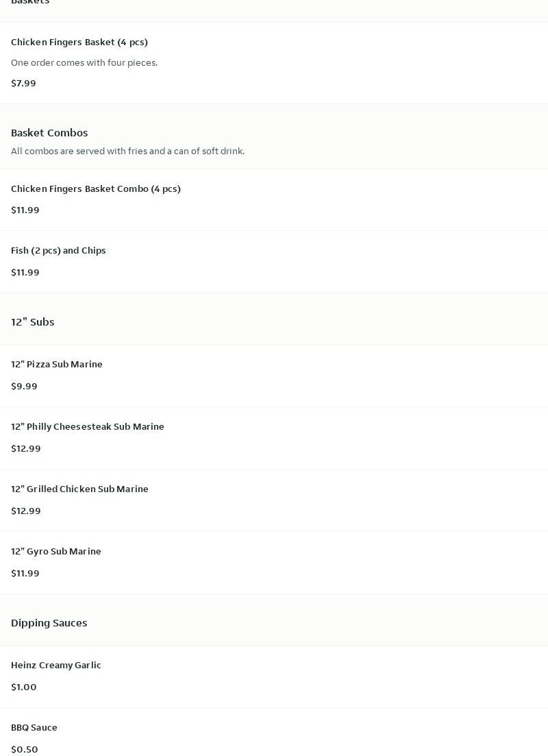548x756 pixels.
Task: Click the Gyro Sub $11.99 price
Action: pyautogui.click(x=25, y=573)
